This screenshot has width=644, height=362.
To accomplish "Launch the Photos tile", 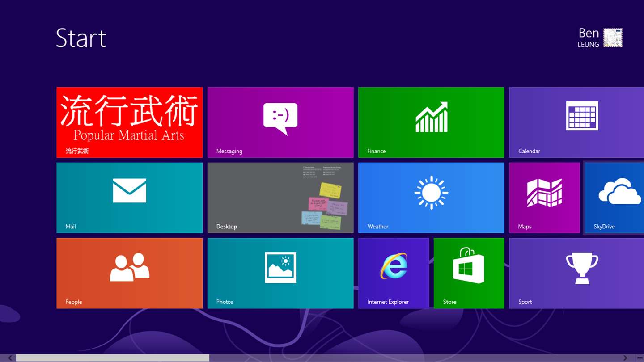I will coord(280,273).
